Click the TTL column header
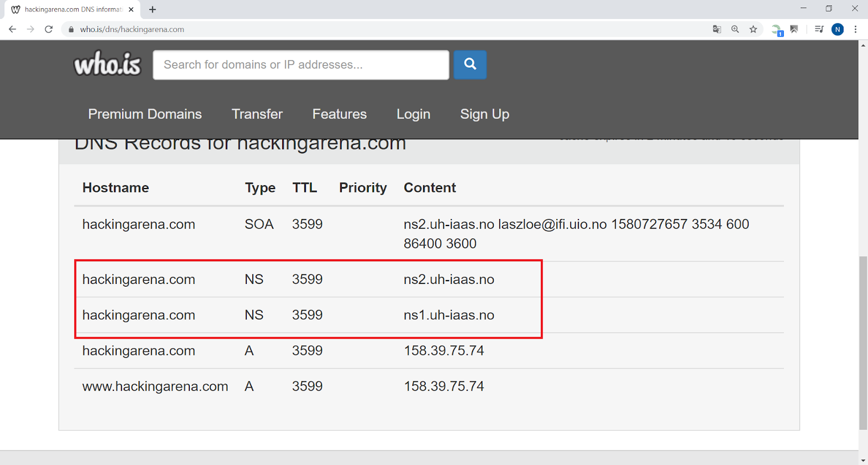Viewport: 868px width, 465px height. coord(304,188)
